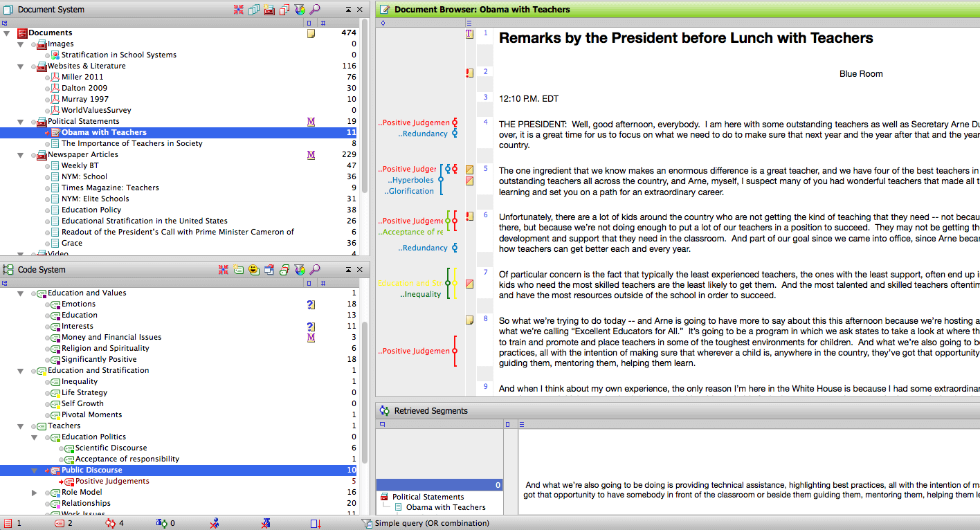This screenshot has width=980, height=530.
Task: Click the Hyperboles coding stripe label
Action: 410,180
